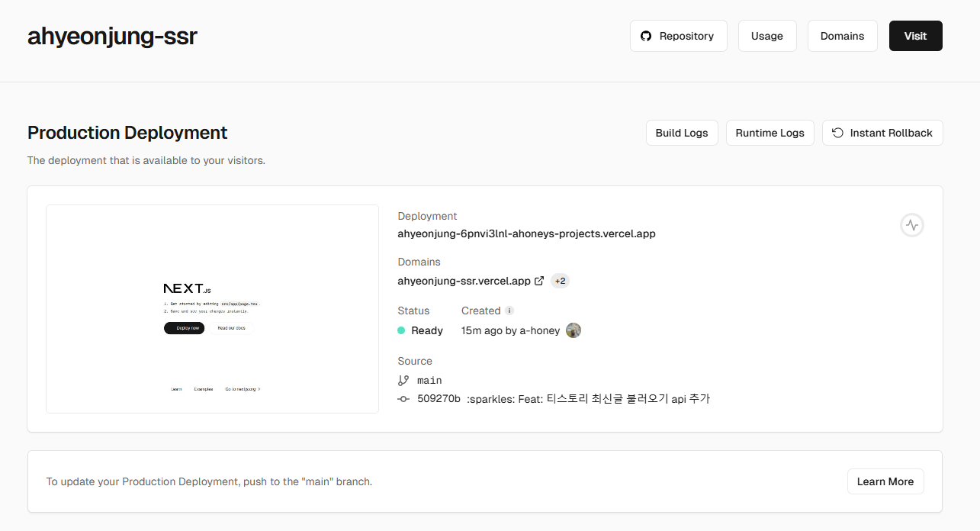980x531 pixels.
Task: Click the Source label
Action: (x=415, y=361)
